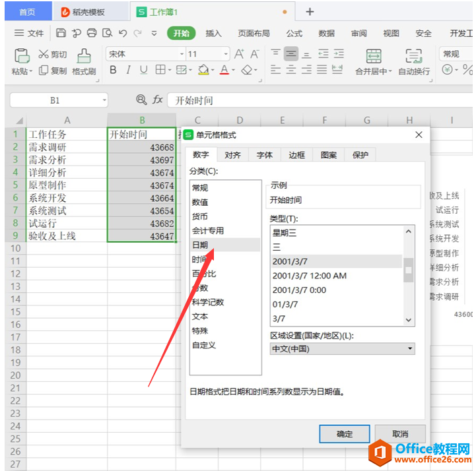Image resolution: width=476 pixels, height=471 pixels.
Task: Align text left icon
Action: point(276,69)
